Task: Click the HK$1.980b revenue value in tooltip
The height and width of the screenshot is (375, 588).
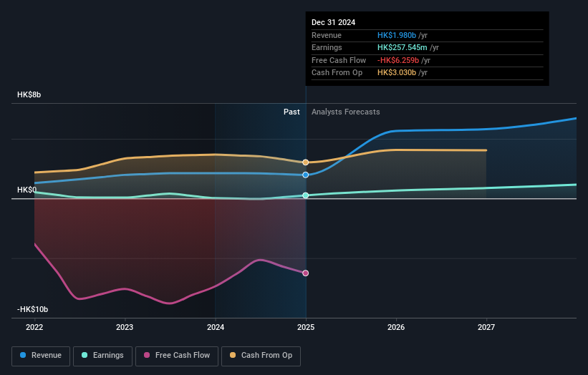Action: (397, 35)
